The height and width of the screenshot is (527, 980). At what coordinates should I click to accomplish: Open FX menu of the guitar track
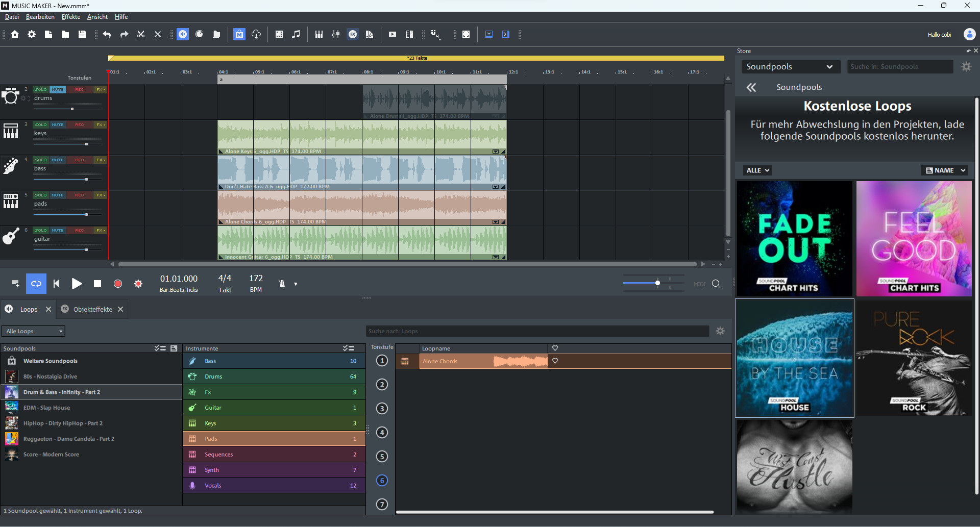pos(101,230)
